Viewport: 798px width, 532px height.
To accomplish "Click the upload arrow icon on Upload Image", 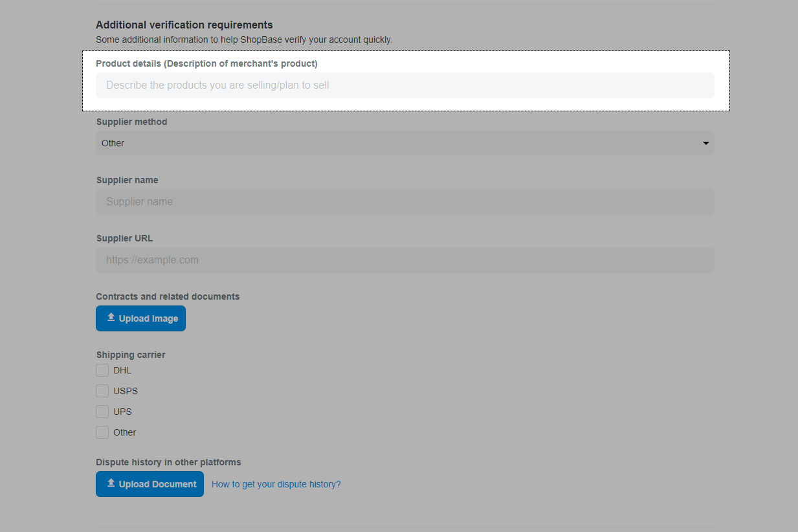I will [x=111, y=318].
